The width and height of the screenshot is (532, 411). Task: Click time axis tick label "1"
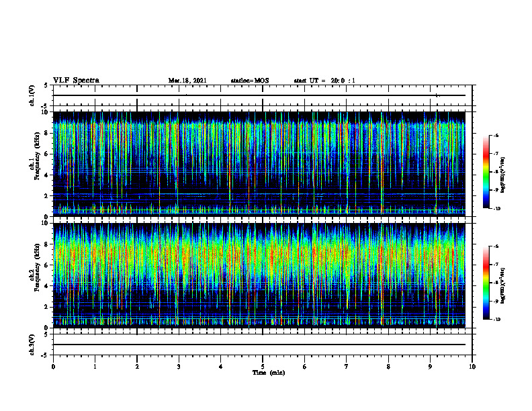click(95, 367)
